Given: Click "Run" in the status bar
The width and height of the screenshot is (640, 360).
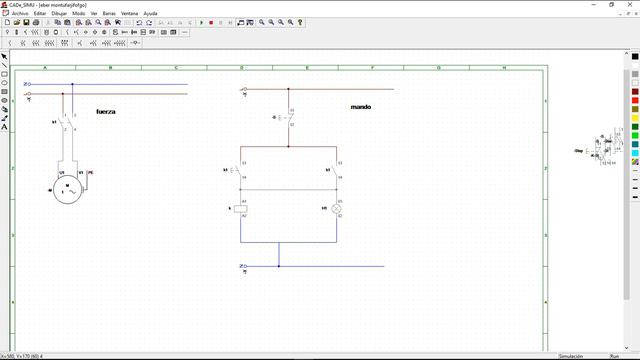Looking at the screenshot, I should [x=614, y=356].
